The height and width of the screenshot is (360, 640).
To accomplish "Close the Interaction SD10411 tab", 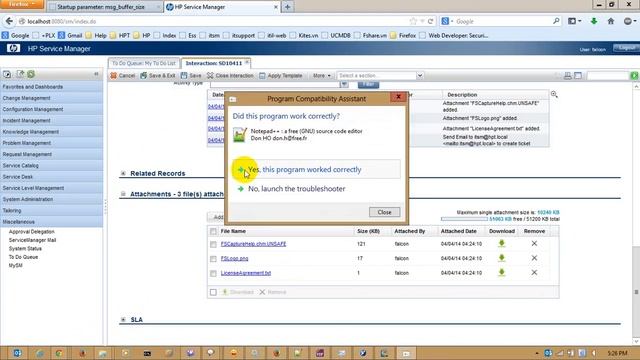I will 247,62.
